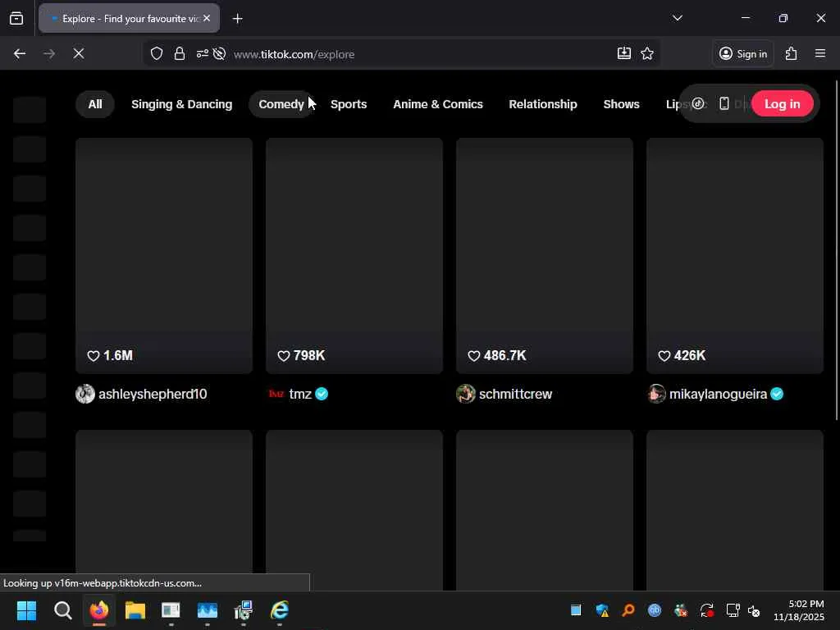
Task: Open tmz's video thumbnail
Action: coord(354,256)
